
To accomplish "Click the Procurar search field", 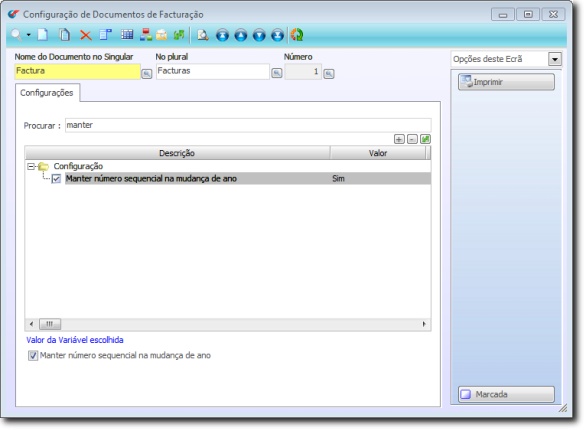I will [x=248, y=125].
